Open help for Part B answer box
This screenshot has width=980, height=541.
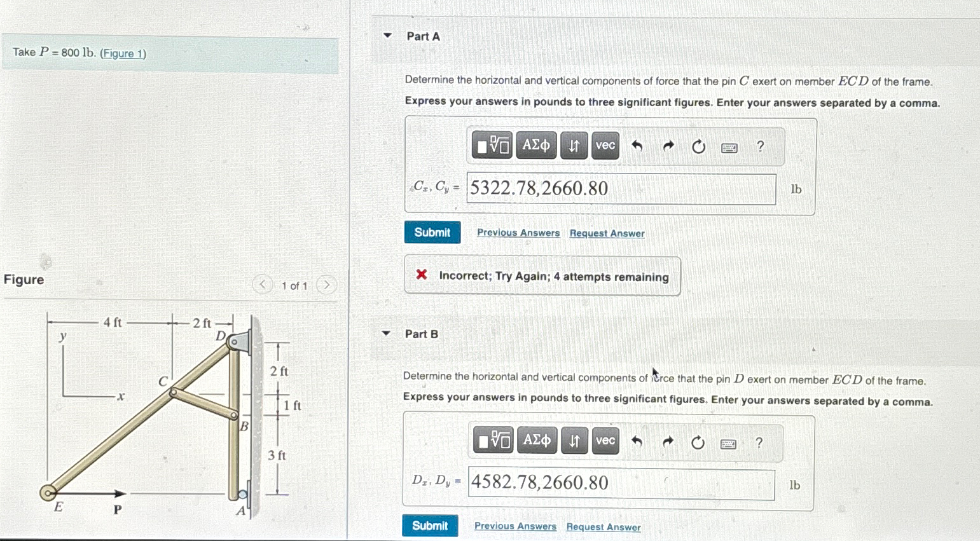point(759,442)
